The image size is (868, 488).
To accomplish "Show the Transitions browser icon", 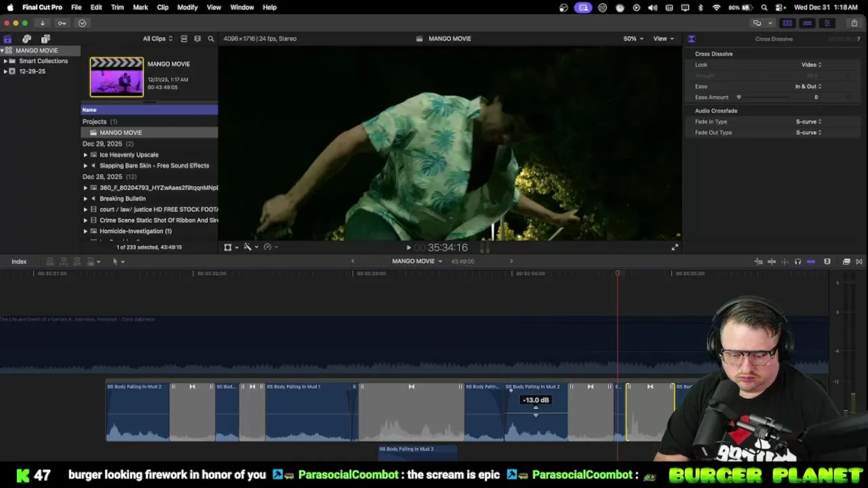I will click(x=859, y=262).
